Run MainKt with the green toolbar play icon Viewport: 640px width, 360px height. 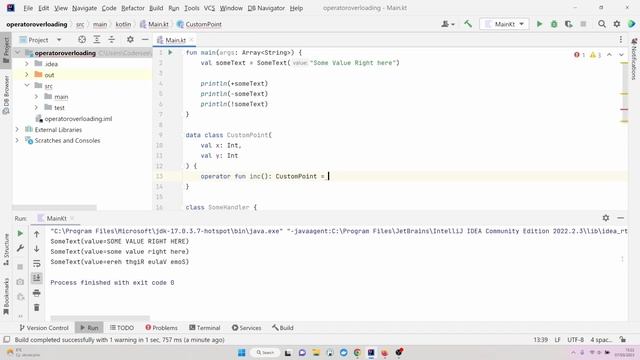539,24
